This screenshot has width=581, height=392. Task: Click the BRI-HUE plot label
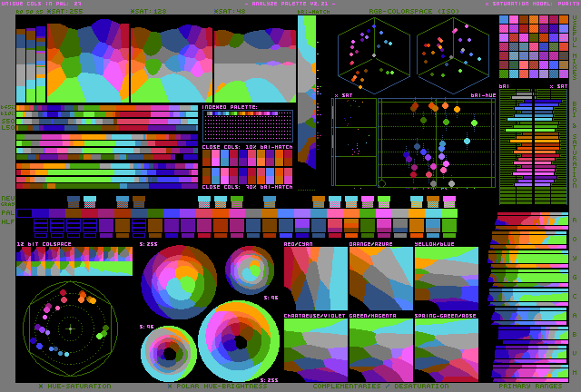tap(483, 95)
